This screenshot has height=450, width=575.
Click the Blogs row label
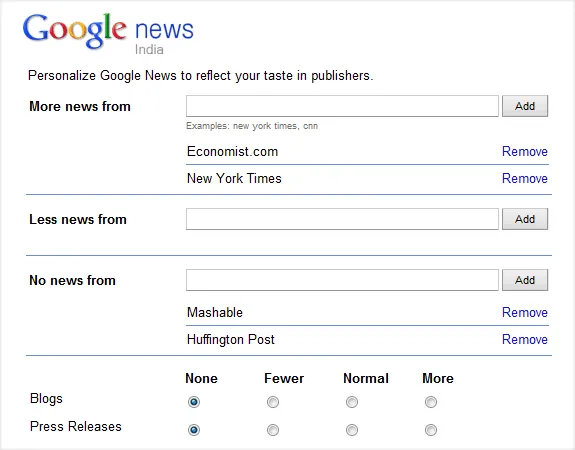coord(46,399)
